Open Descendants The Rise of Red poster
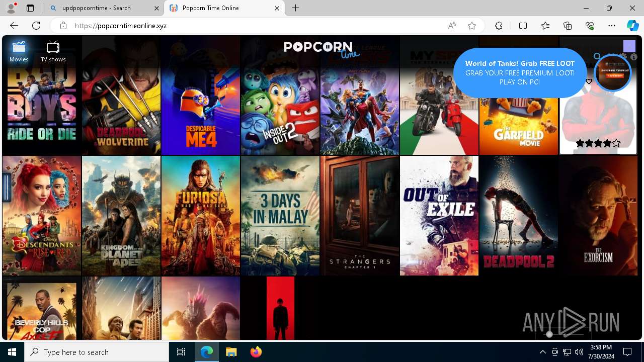Screen dimensions: 644x362 click(x=42, y=216)
